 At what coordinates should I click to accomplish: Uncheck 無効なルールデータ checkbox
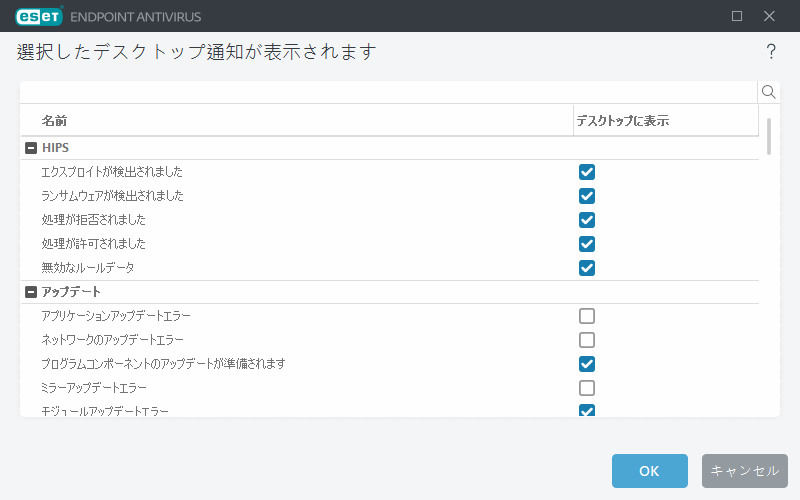tap(587, 268)
